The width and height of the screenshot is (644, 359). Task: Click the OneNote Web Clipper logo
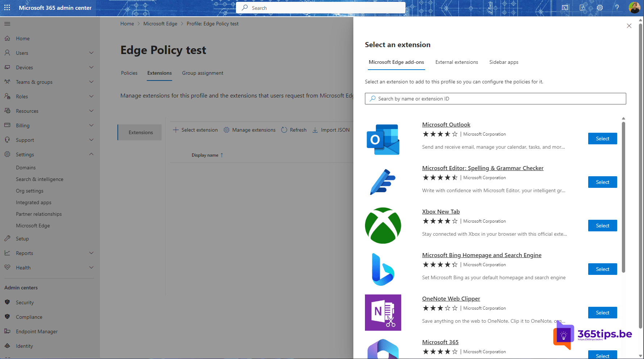(383, 313)
